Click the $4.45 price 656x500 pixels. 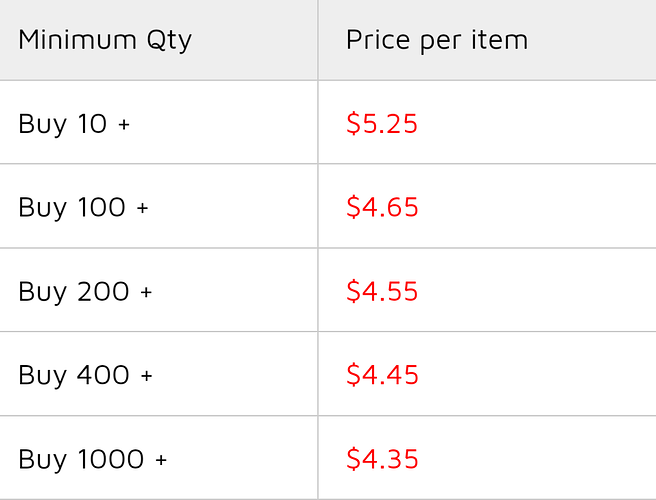coord(382,374)
